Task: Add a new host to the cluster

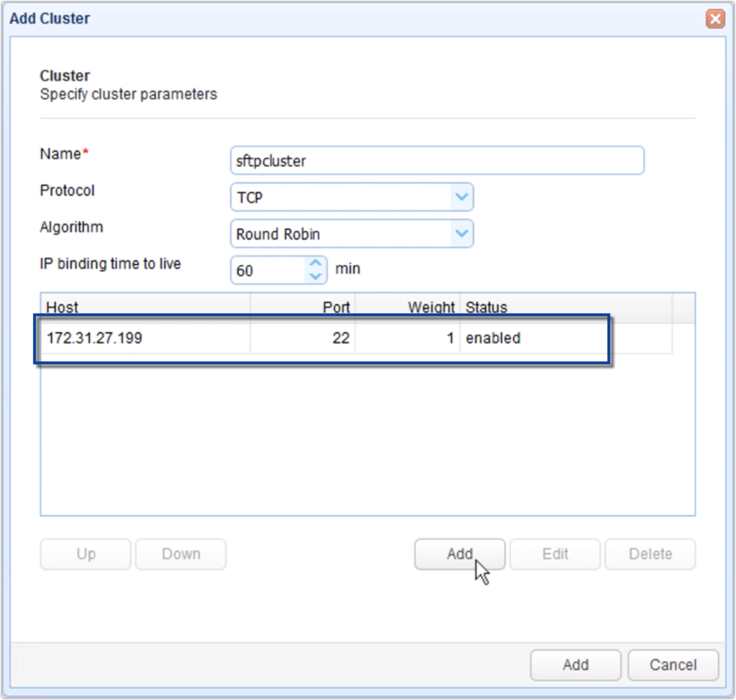Action: click(459, 553)
